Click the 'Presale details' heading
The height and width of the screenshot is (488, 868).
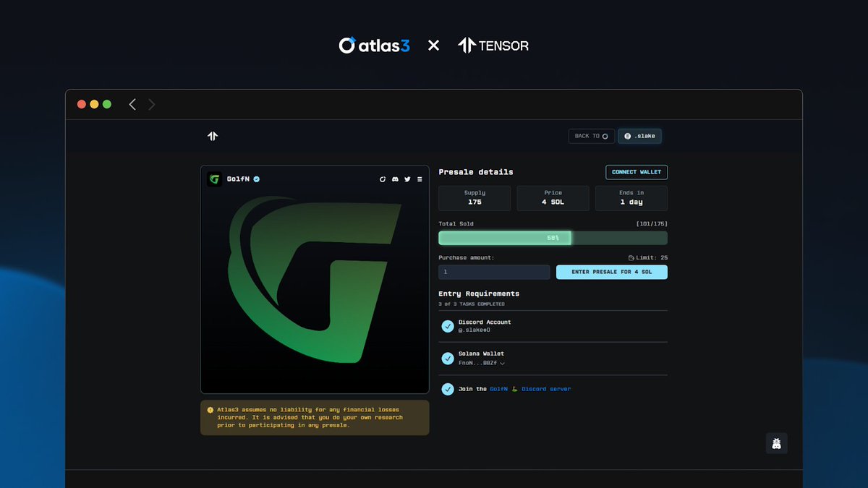pyautogui.click(x=476, y=172)
